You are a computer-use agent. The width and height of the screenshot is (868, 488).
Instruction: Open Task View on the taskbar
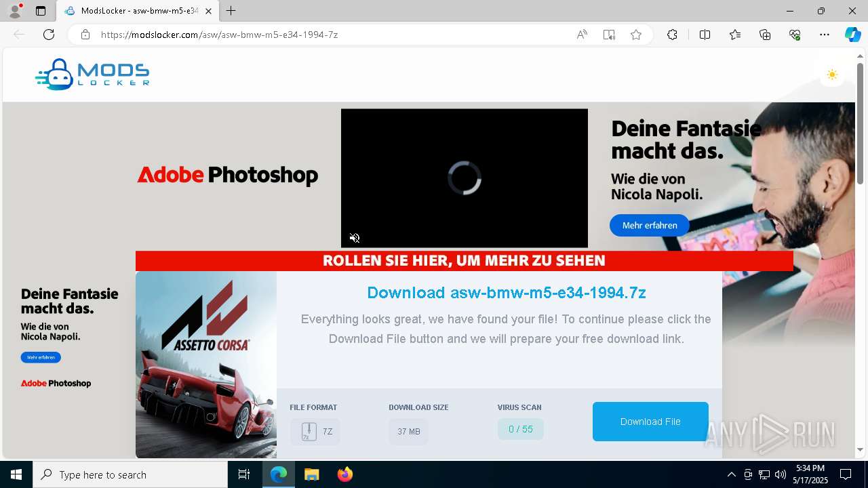coord(244,474)
